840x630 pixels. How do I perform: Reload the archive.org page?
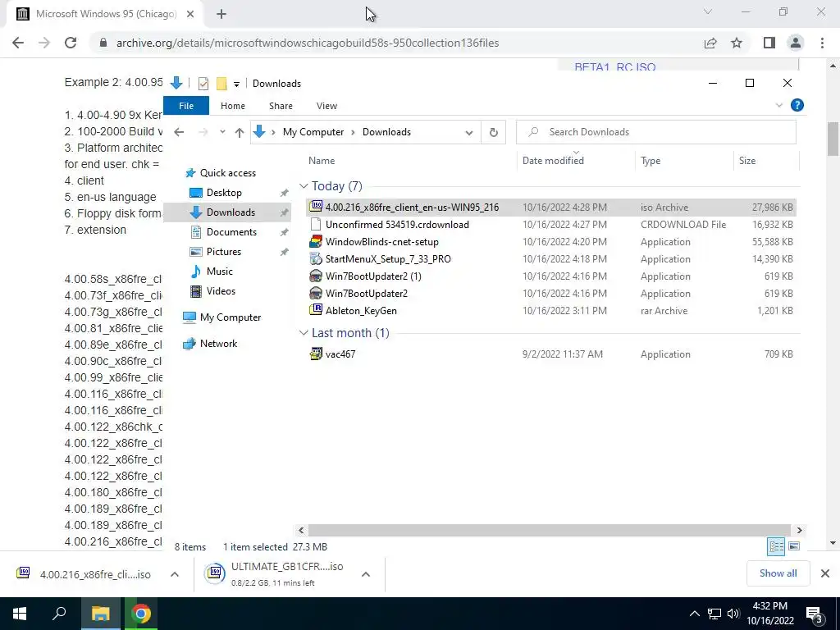[71, 43]
